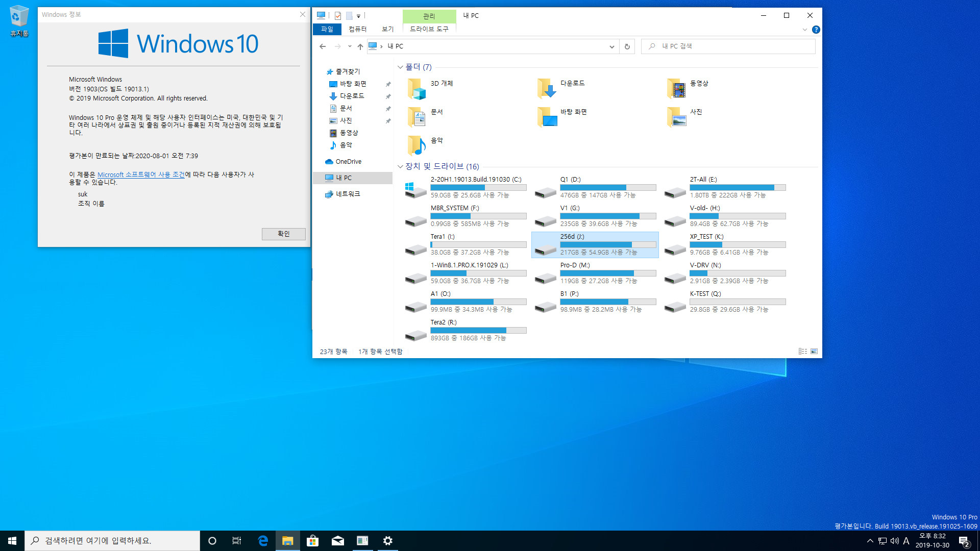The height and width of the screenshot is (551, 980).
Task: Open the 휴지통 recycle bin on desktop
Action: [x=19, y=21]
